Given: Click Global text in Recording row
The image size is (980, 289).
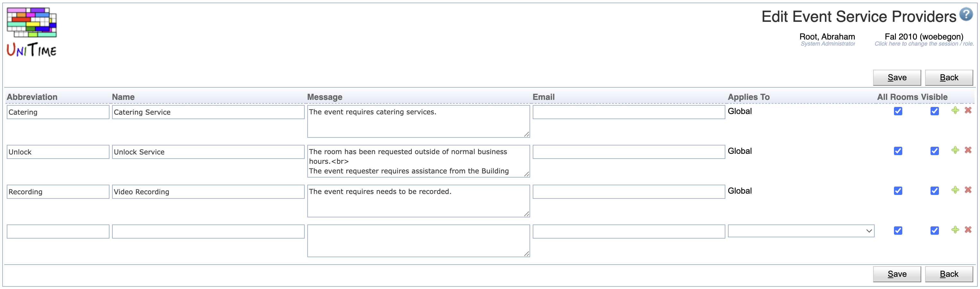Looking at the screenshot, I should coord(739,190).
